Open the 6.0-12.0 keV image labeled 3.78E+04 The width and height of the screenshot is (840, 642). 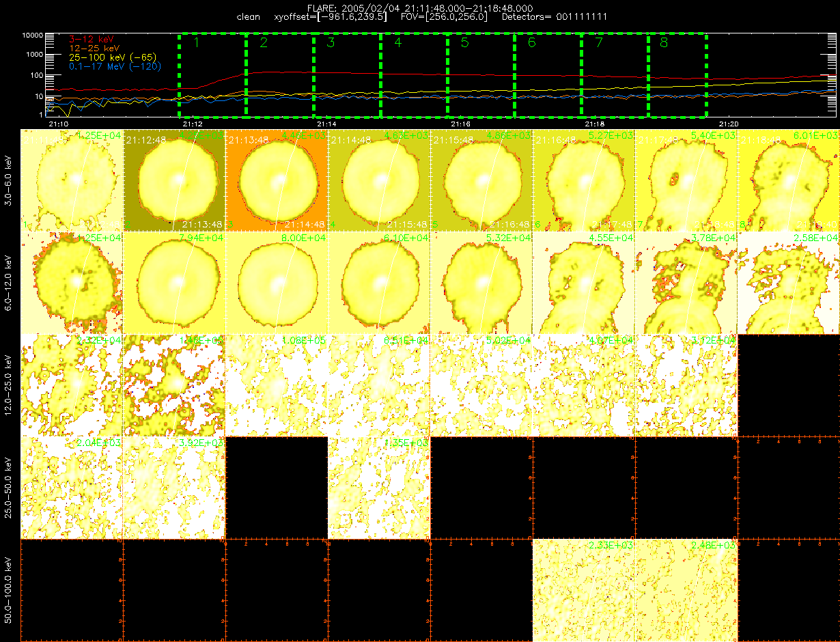[x=686, y=282]
